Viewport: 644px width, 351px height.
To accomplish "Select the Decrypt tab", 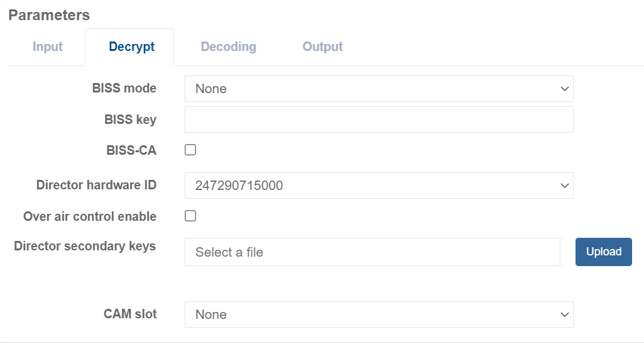I will tap(132, 47).
